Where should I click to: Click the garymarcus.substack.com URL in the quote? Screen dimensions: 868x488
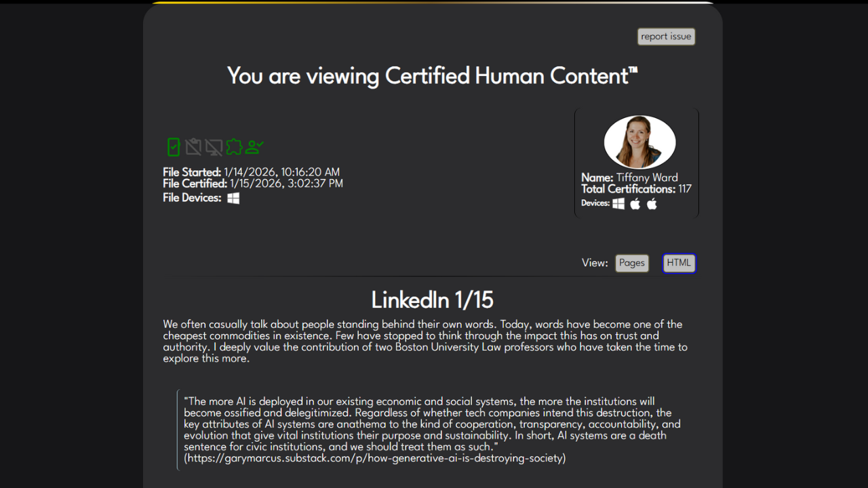375,458
